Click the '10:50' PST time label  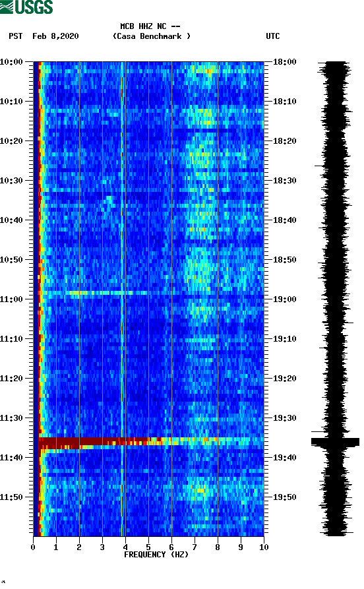[x=11, y=260]
